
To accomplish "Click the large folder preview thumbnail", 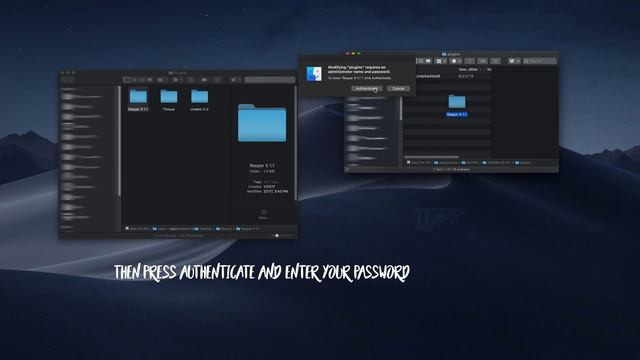I will [x=262, y=123].
